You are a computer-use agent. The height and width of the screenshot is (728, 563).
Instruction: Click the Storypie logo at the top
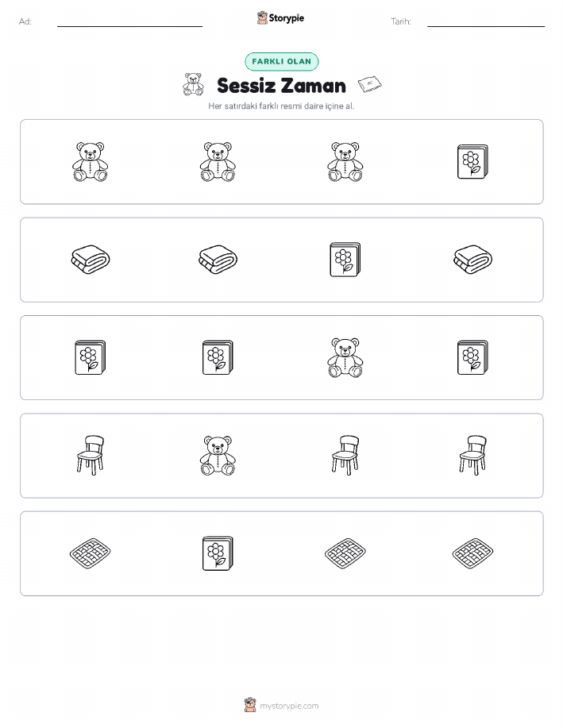click(280, 18)
